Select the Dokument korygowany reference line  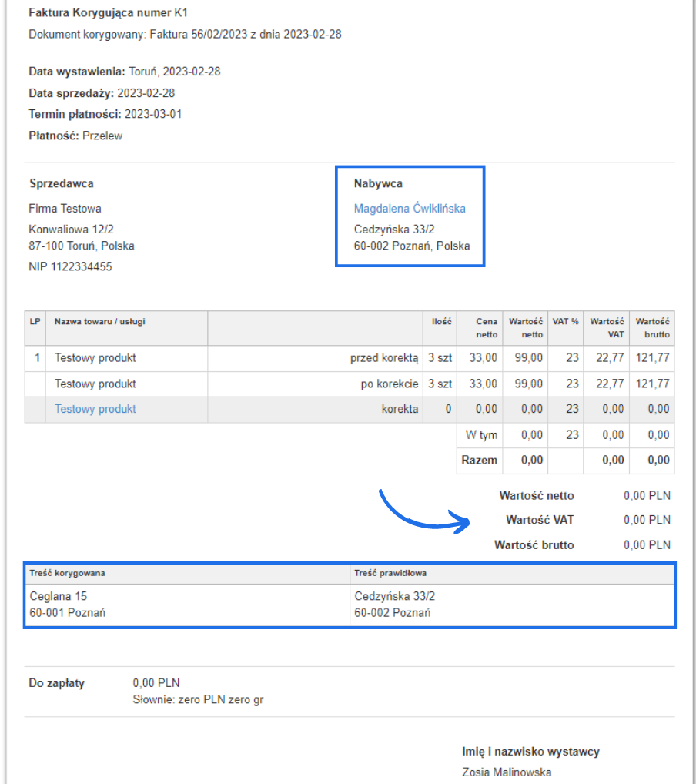185,35
